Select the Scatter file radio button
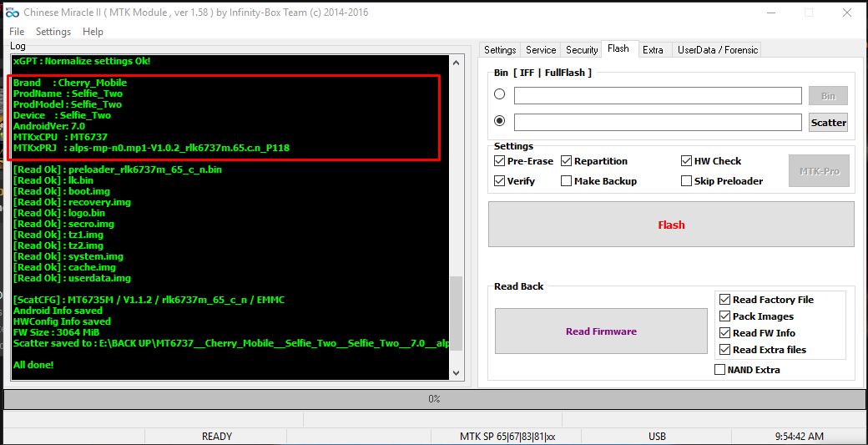This screenshot has width=868, height=445. point(499,121)
